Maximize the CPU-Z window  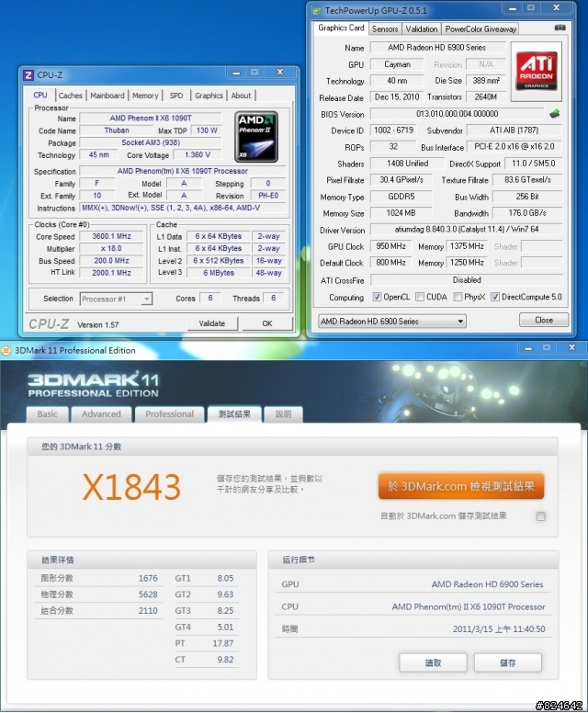pyautogui.click(x=254, y=73)
